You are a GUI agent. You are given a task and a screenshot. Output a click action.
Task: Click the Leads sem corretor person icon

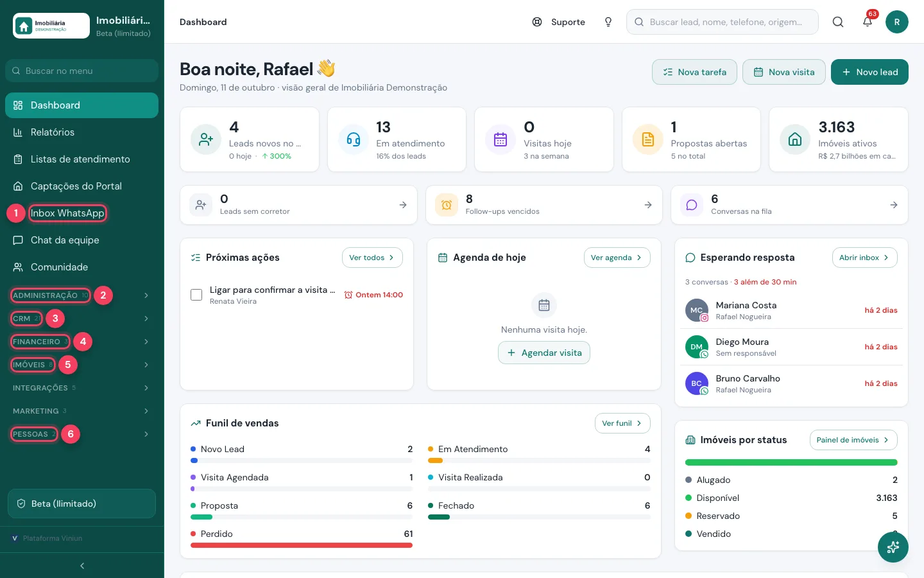coord(201,205)
